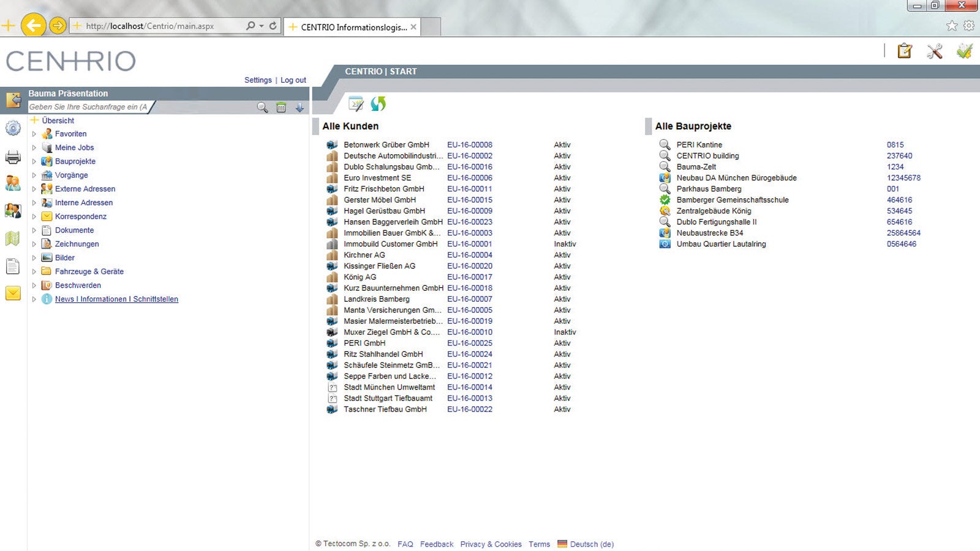The image size is (980, 551).
Task: Click the green refresh arrows icon
Action: tap(378, 104)
